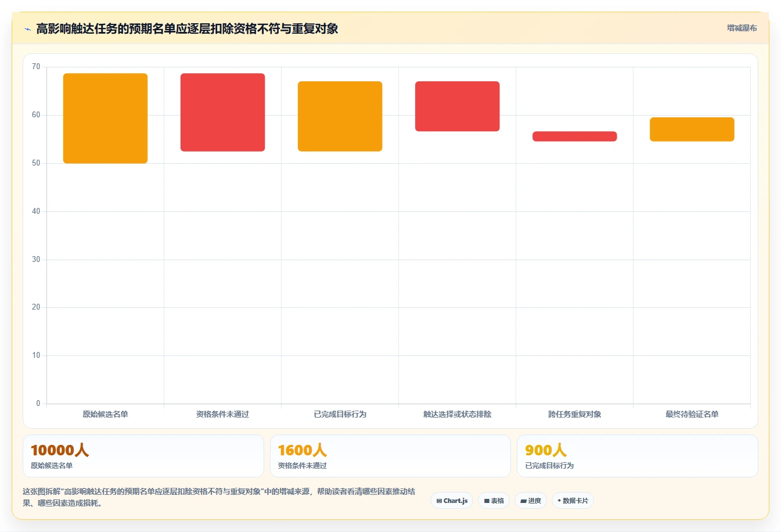Click the 增减瀑布 badge in the header
Viewport: 781px width, 532px height.
[x=742, y=28]
